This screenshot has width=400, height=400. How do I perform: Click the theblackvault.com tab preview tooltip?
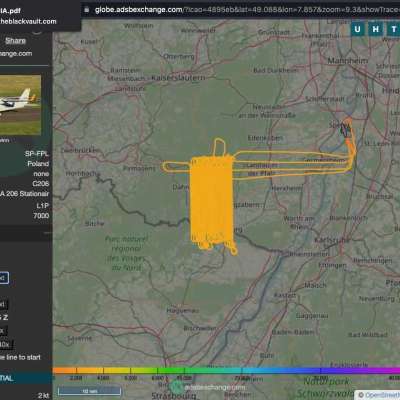pos(40,16)
